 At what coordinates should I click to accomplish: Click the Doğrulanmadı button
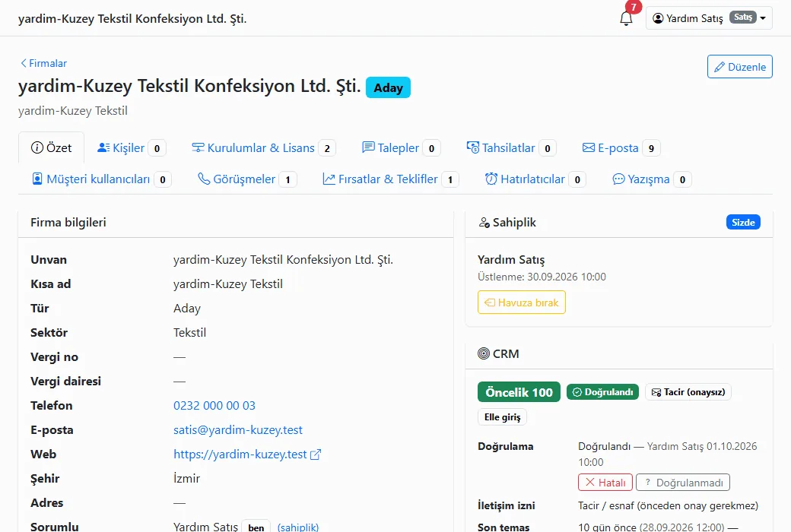(x=683, y=483)
